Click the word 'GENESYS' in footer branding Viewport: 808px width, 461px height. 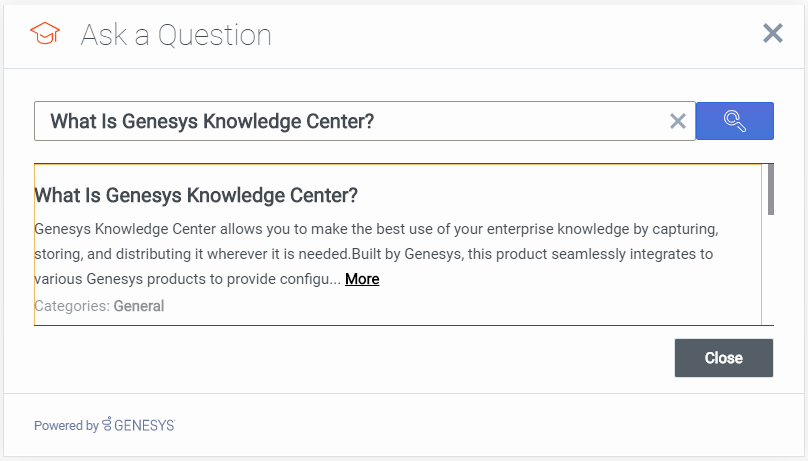point(144,425)
